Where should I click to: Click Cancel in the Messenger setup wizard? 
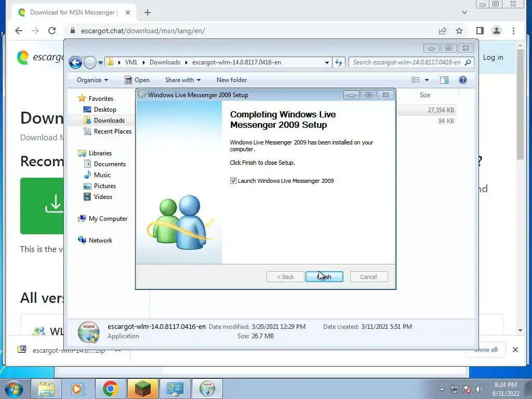[x=368, y=277]
